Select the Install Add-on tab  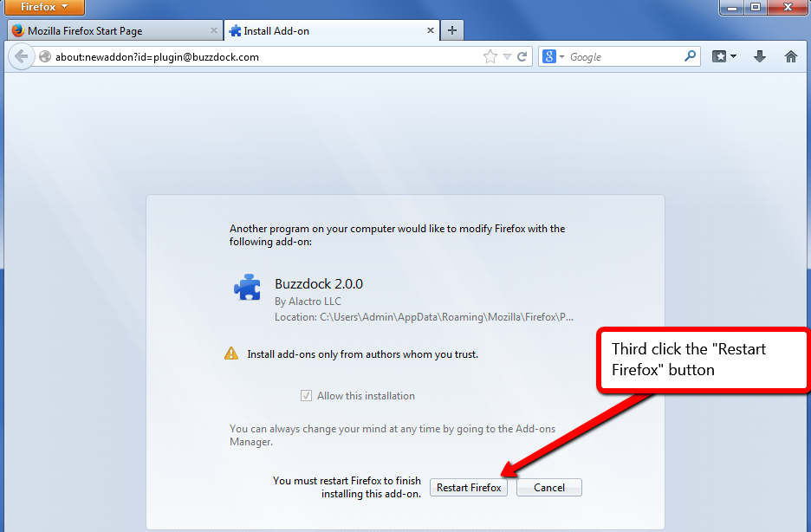pos(332,30)
